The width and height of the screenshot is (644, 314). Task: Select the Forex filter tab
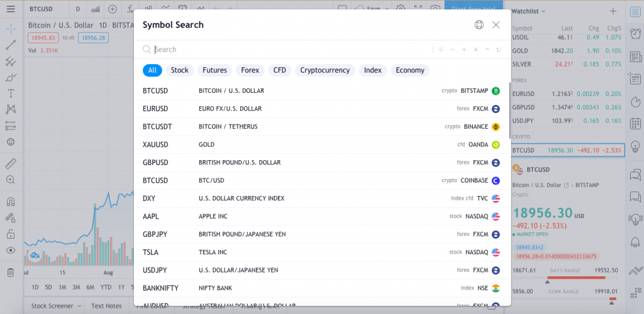(x=250, y=70)
